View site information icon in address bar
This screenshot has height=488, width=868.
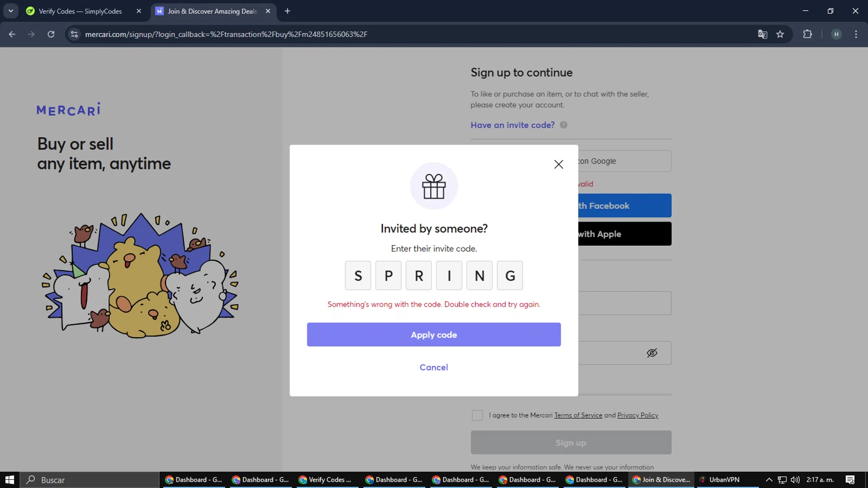74,34
